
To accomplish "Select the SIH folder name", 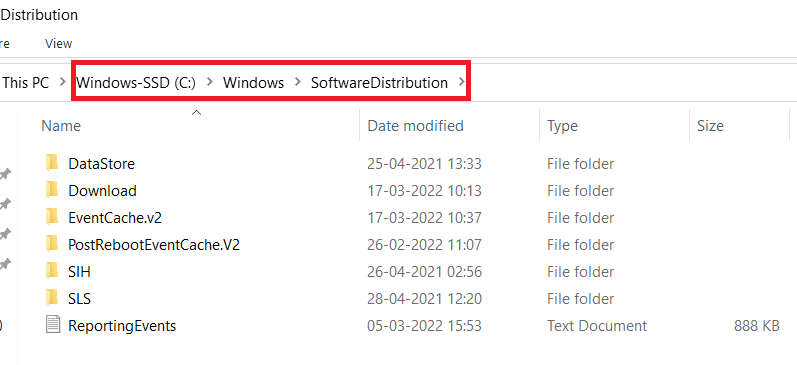I will point(80,271).
